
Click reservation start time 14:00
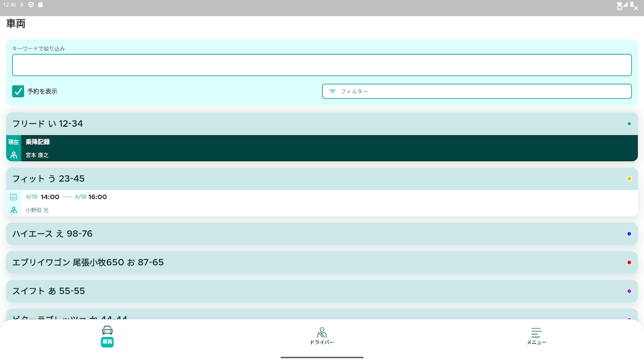click(50, 197)
